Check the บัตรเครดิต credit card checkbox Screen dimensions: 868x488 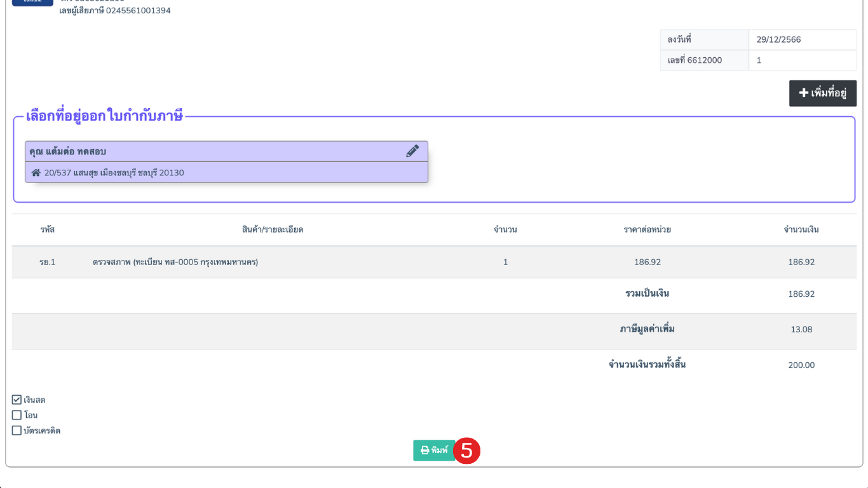click(17, 430)
